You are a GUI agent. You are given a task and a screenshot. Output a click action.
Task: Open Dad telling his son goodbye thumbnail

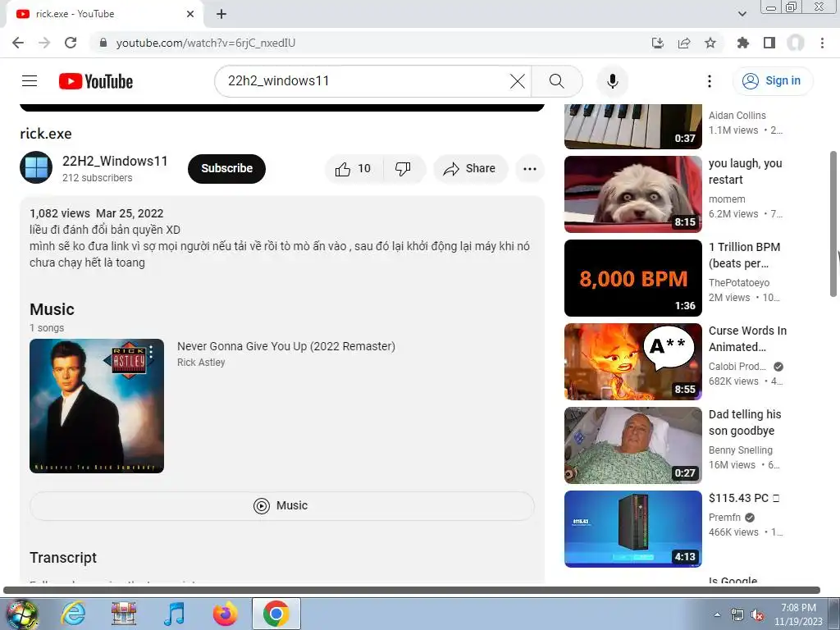[x=633, y=445]
